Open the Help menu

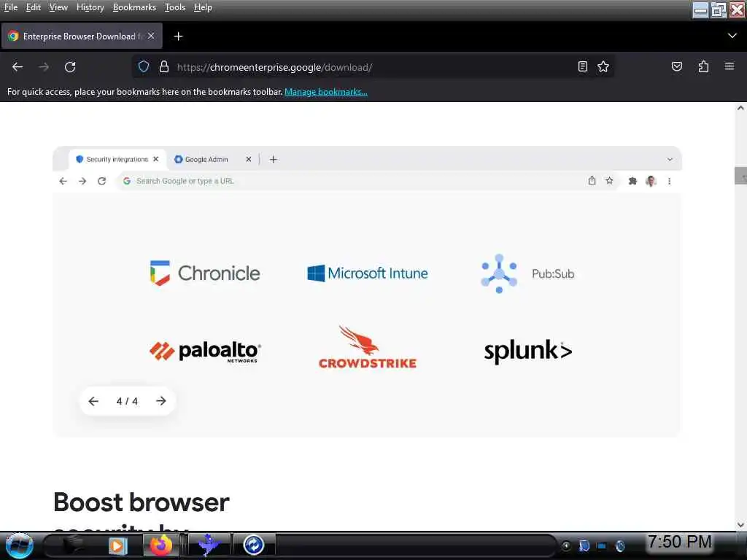coord(203,7)
